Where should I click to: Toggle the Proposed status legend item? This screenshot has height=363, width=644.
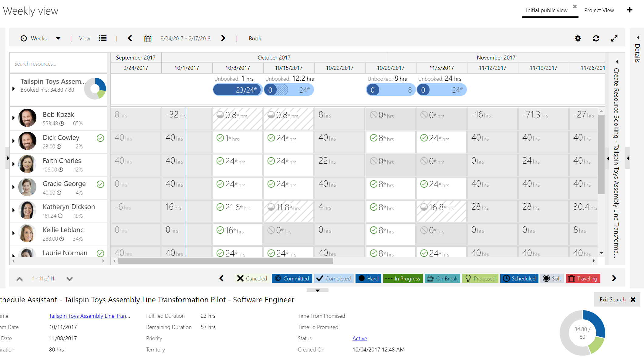pos(480,278)
